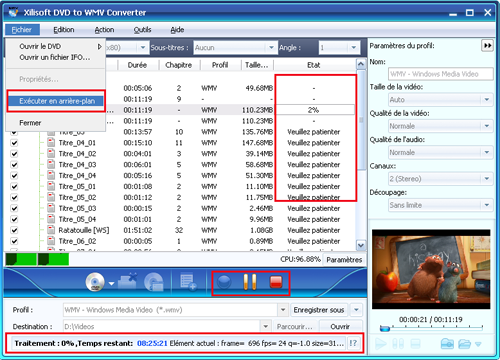Click the Nom profile name field
The height and width of the screenshot is (360, 500).
(440, 74)
